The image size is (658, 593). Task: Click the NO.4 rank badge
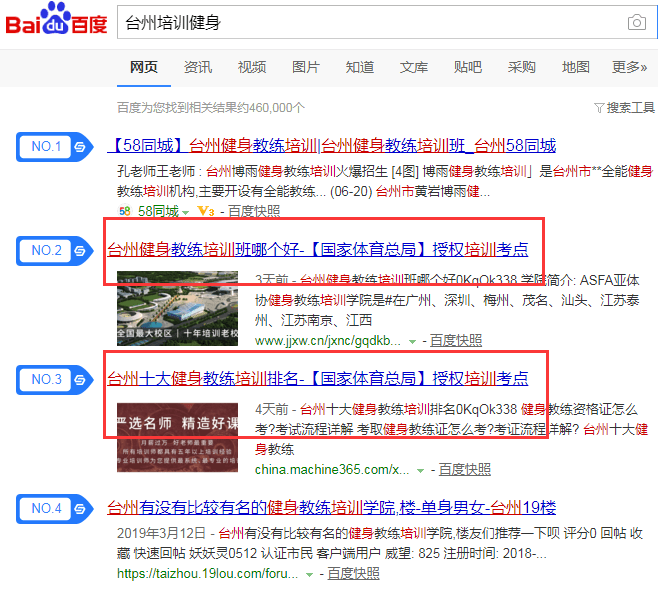click(54, 509)
